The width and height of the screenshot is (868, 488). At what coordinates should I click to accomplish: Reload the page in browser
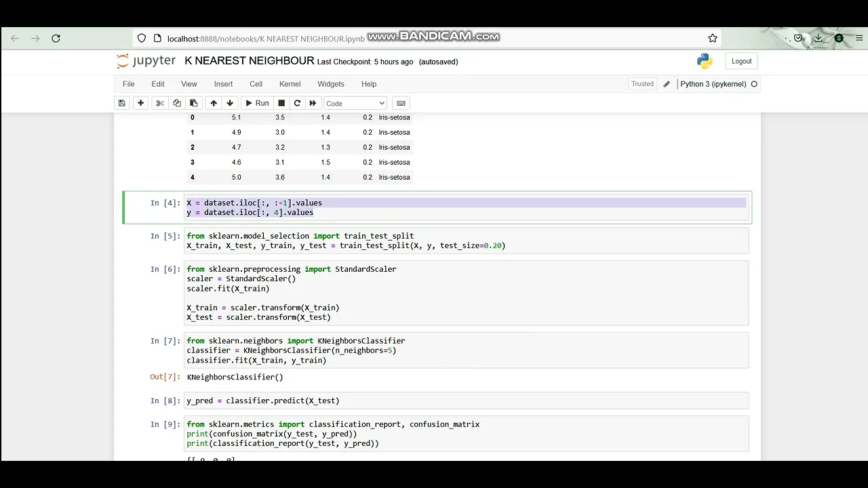coord(56,39)
